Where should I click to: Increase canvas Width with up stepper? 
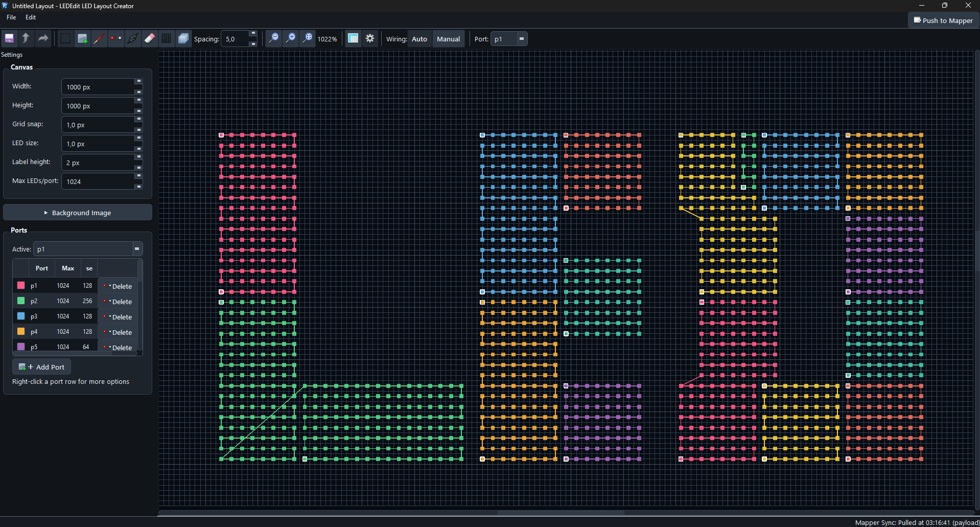click(x=138, y=82)
